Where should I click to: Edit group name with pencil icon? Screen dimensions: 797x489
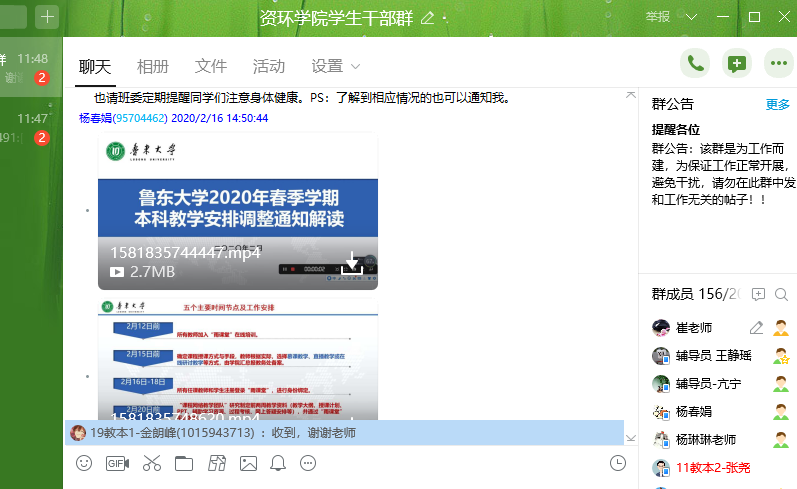(x=427, y=18)
